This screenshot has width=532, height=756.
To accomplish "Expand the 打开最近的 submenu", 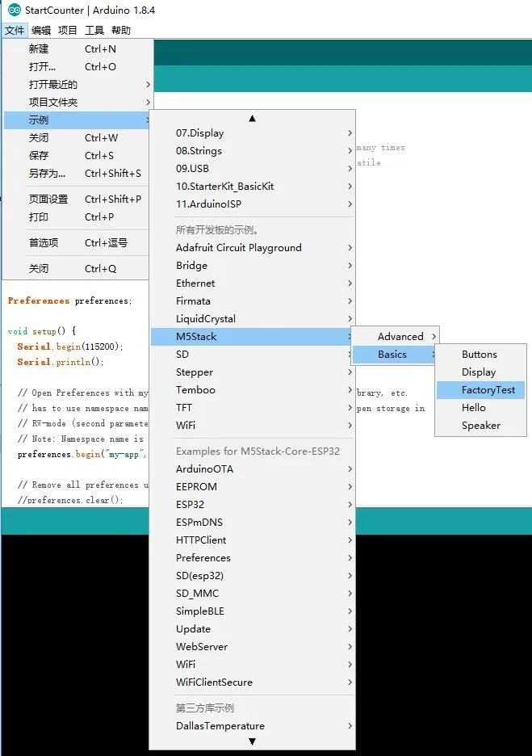I will click(x=77, y=84).
